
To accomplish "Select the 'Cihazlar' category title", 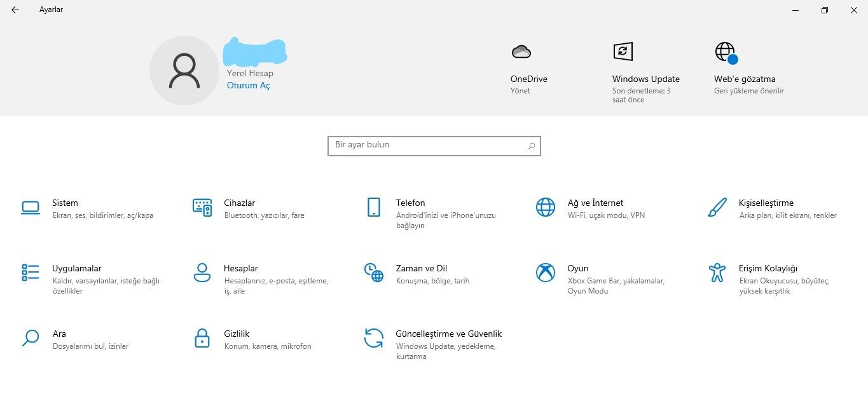I will (240, 203).
